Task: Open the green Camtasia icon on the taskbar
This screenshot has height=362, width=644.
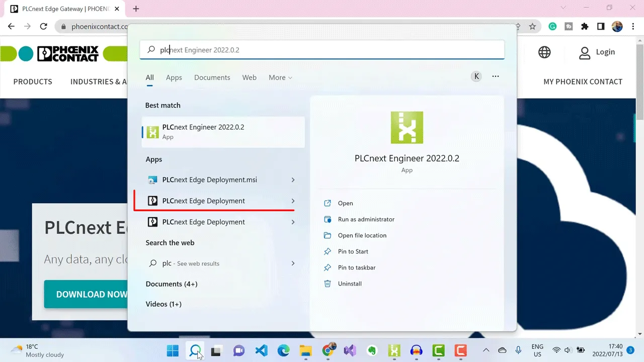Action: [x=438, y=350]
